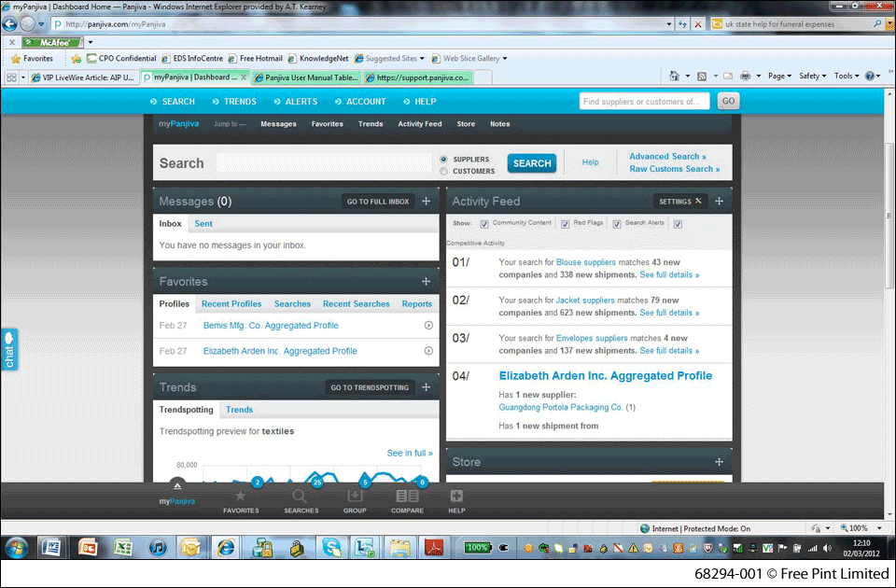Click the Favorites star icon in bottom bar
The image size is (896, 588).
pos(241,497)
